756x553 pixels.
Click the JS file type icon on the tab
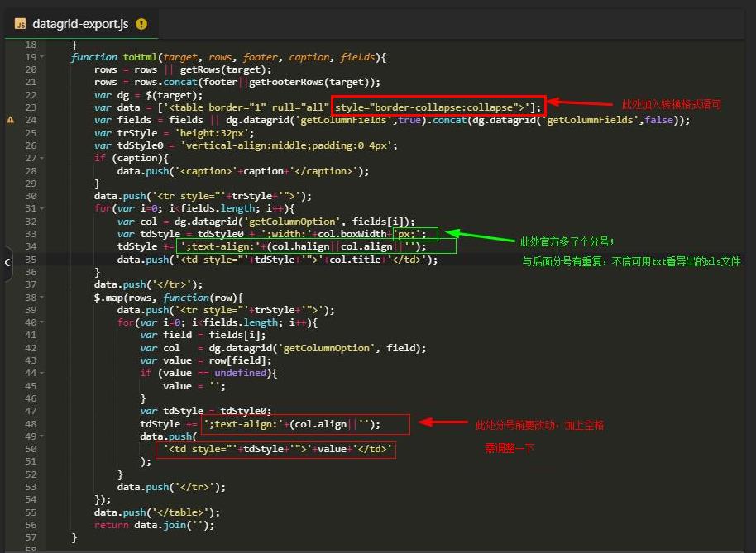(21, 23)
